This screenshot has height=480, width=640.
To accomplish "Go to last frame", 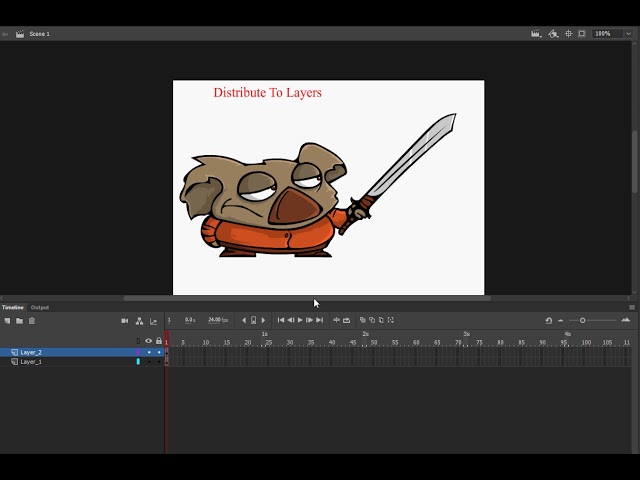I will pyautogui.click(x=319, y=320).
